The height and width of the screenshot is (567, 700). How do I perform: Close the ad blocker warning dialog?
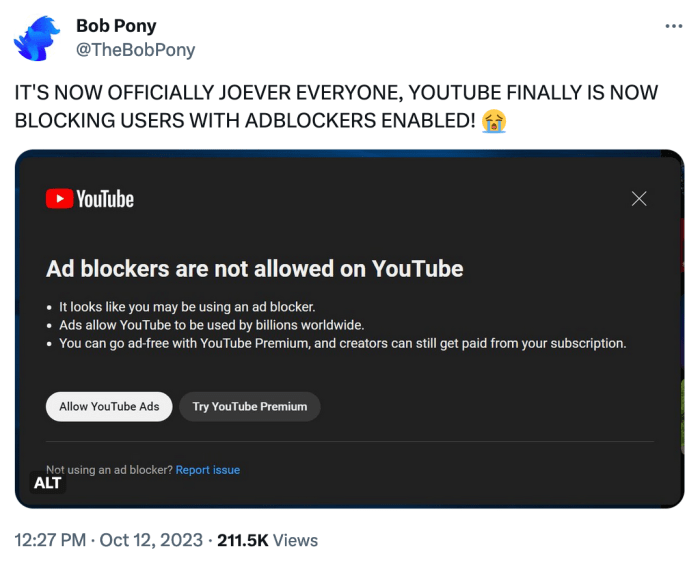click(639, 199)
